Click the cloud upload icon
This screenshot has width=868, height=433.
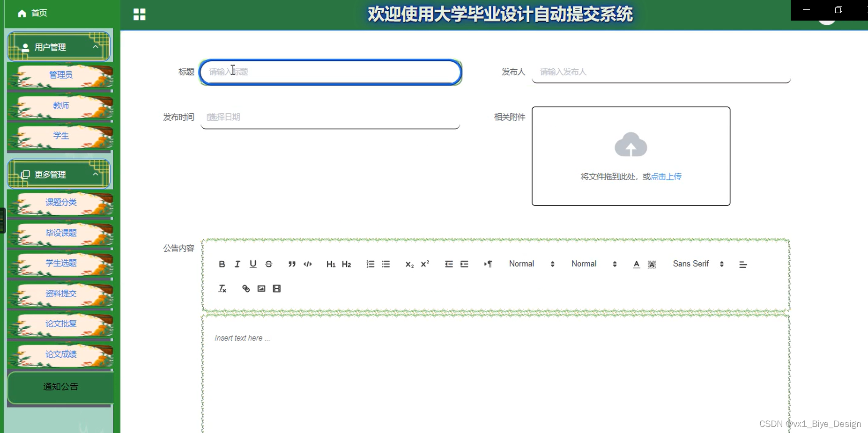click(x=631, y=145)
